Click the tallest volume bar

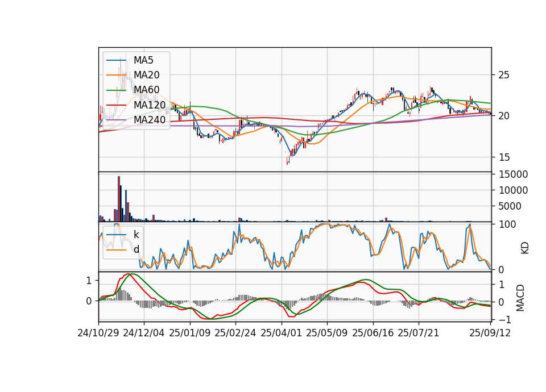point(119,199)
